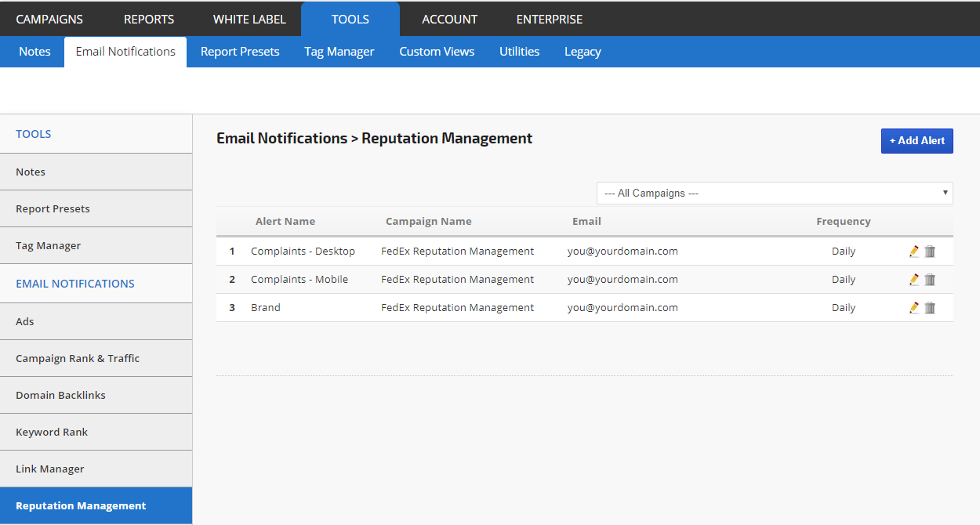The height and width of the screenshot is (525, 980).
Task: Delete the Complaints - Desktop alert
Action: tap(930, 252)
